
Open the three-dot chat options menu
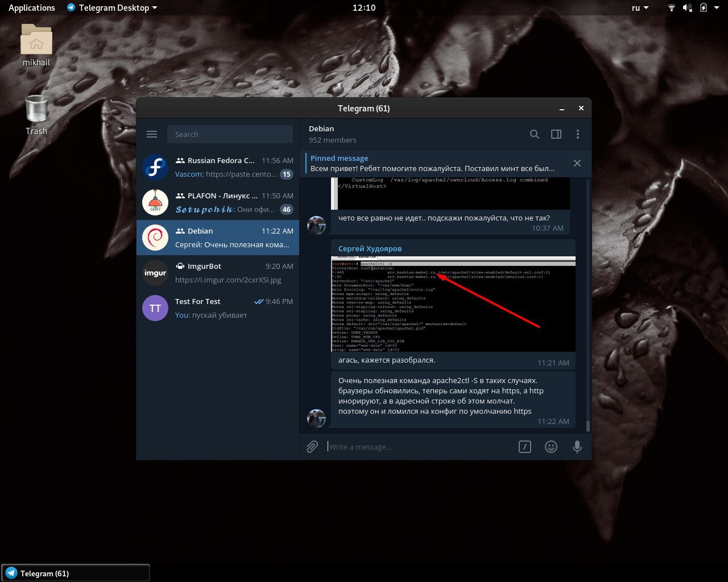coord(578,134)
